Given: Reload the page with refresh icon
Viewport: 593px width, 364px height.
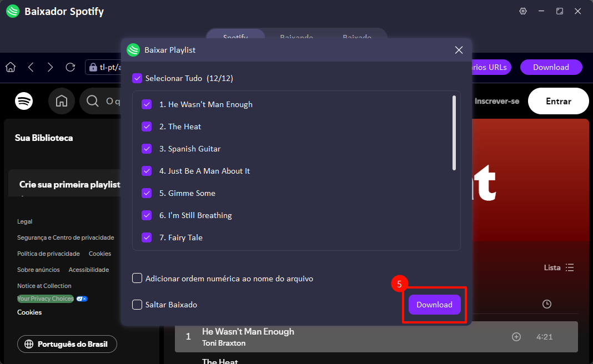Looking at the screenshot, I should 71,67.
